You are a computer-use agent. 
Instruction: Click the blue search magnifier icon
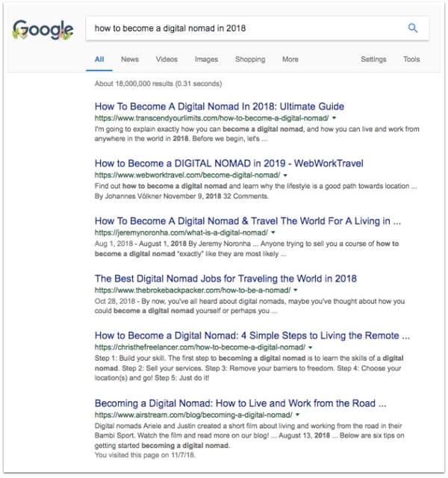coord(413,28)
